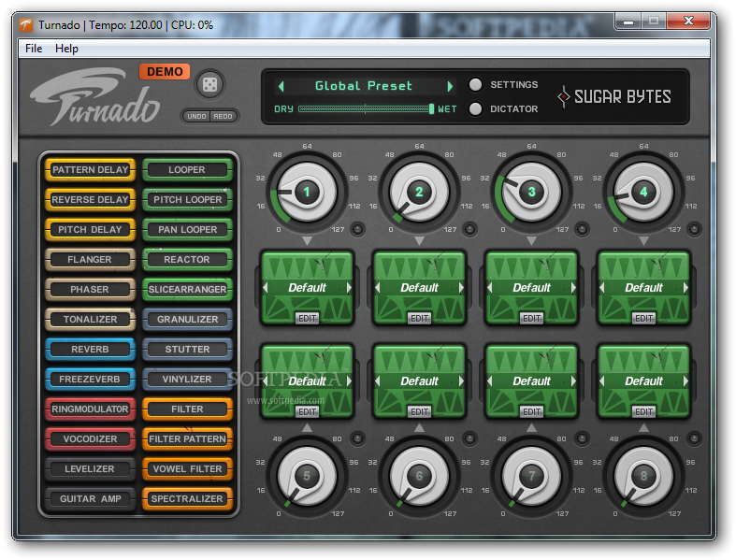Select previous Global Preset with left arrow
Viewport: 736px width, 560px height.
281,86
